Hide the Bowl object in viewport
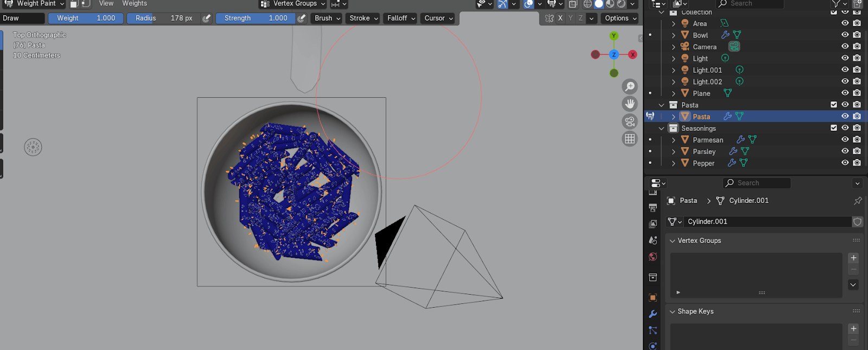Screen dimensions: 868x350 [x=845, y=35]
